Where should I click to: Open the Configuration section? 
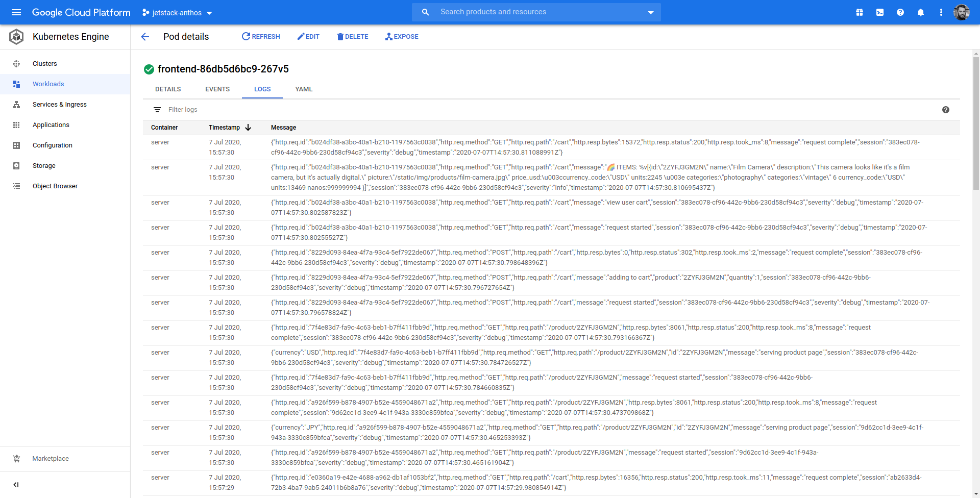pos(52,145)
